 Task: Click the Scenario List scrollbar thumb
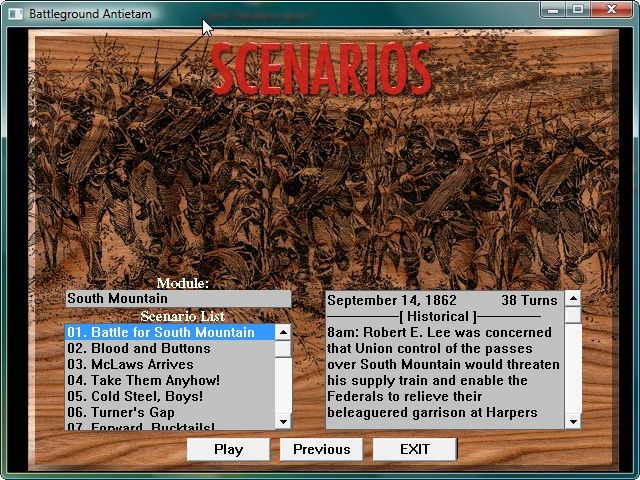[283, 349]
